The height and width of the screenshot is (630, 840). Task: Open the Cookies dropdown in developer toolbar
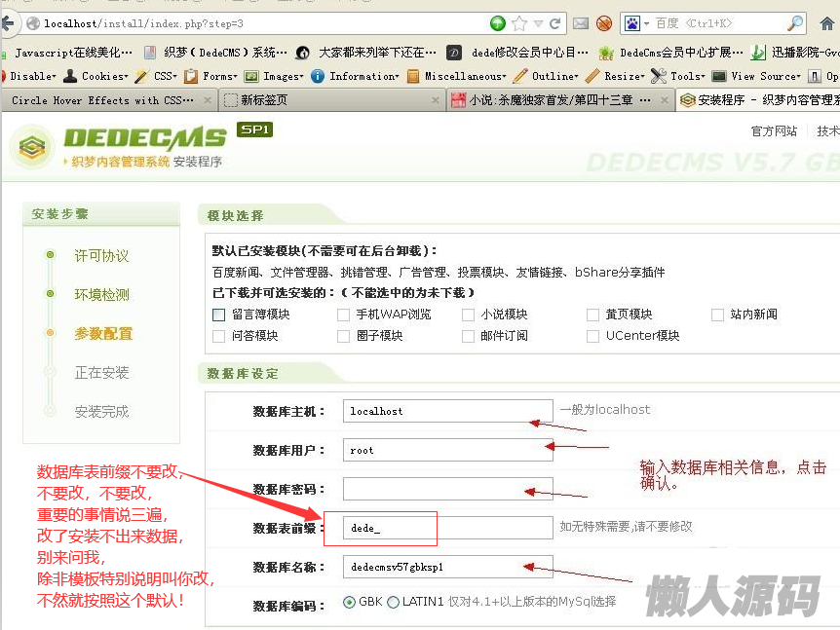[x=103, y=76]
